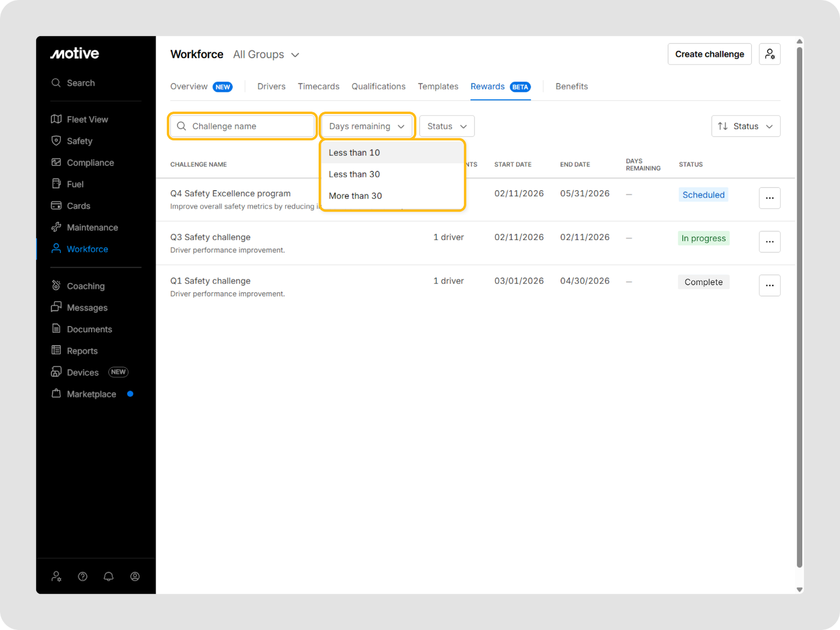Click the Coaching medal icon
840x630 pixels.
pyautogui.click(x=56, y=286)
